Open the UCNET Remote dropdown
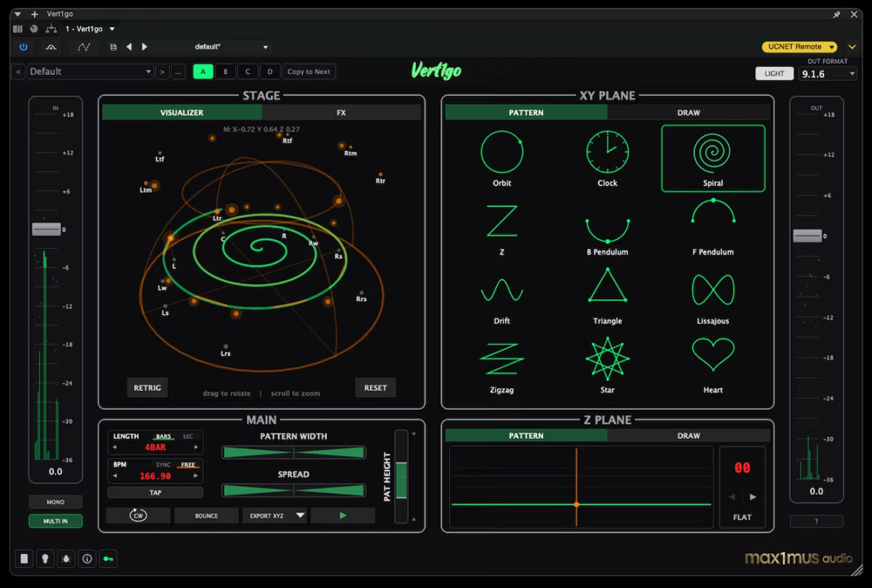Screen dimensions: 872x588 [x=799, y=47]
